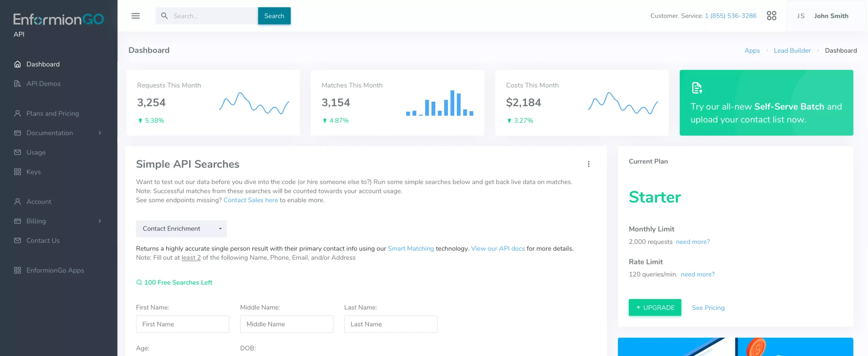The image size is (868, 356).
Task: Click the green UPGRADE button
Action: [655, 308]
